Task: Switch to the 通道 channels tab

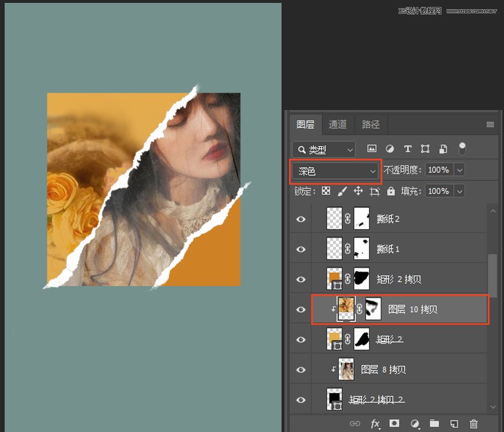Action: pyautogui.click(x=338, y=125)
